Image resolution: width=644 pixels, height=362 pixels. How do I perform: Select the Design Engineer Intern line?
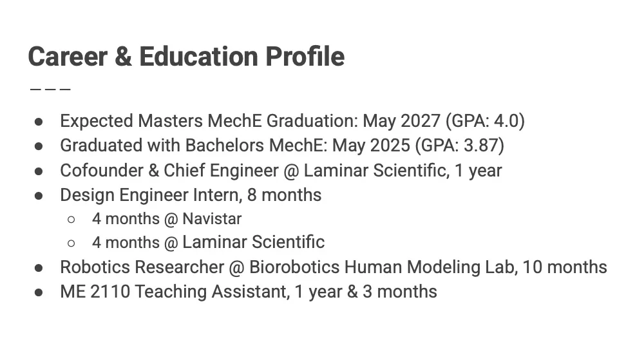pos(190,195)
